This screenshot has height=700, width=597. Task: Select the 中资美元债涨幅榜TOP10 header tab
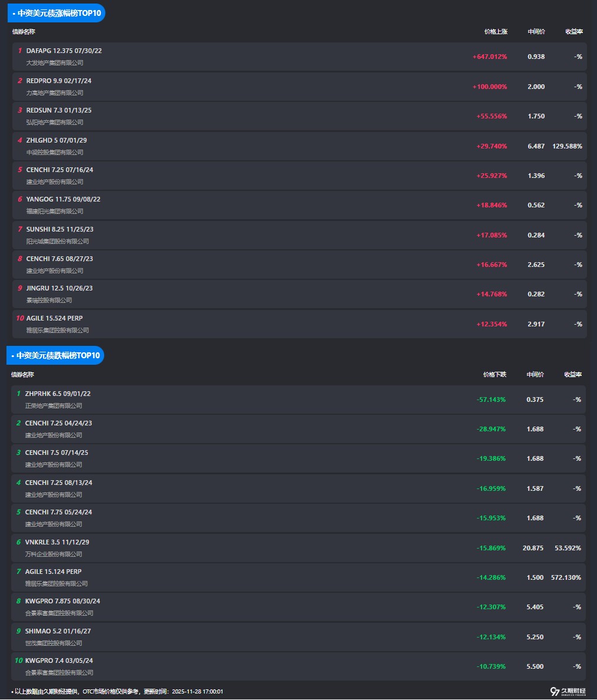click(57, 13)
